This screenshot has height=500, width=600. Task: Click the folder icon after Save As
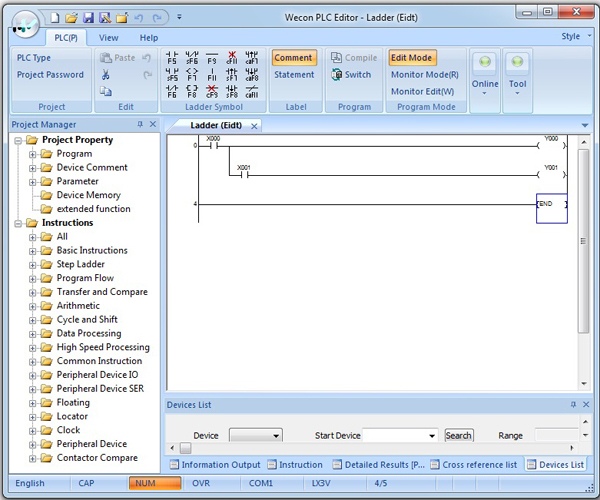coord(122,18)
